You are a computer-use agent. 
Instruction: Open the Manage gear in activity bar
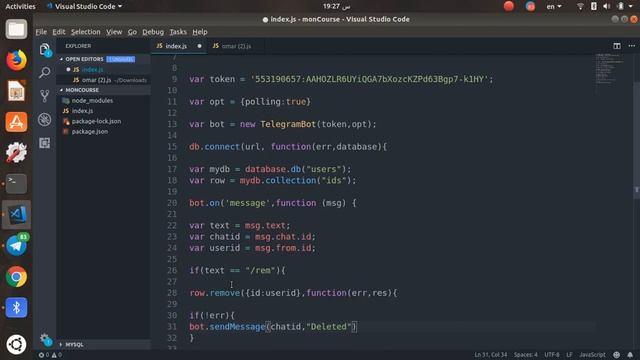click(45, 338)
